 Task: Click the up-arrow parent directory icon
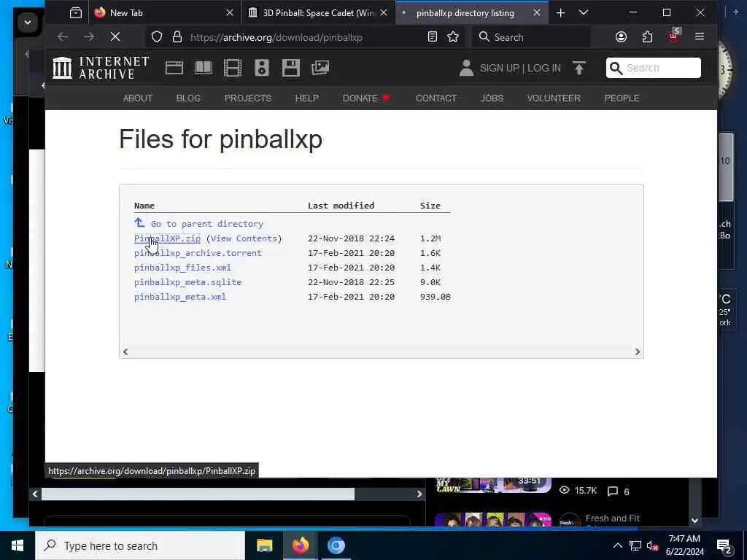pos(139,222)
